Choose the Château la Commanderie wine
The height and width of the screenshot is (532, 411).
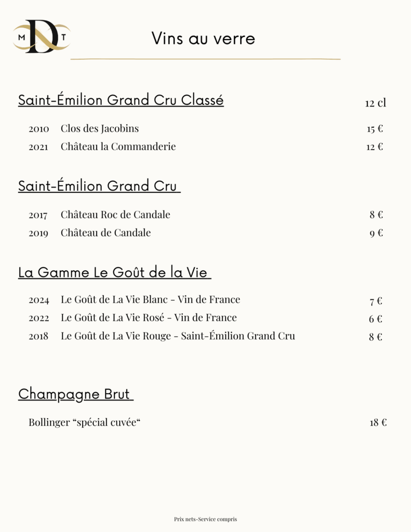[118, 147]
